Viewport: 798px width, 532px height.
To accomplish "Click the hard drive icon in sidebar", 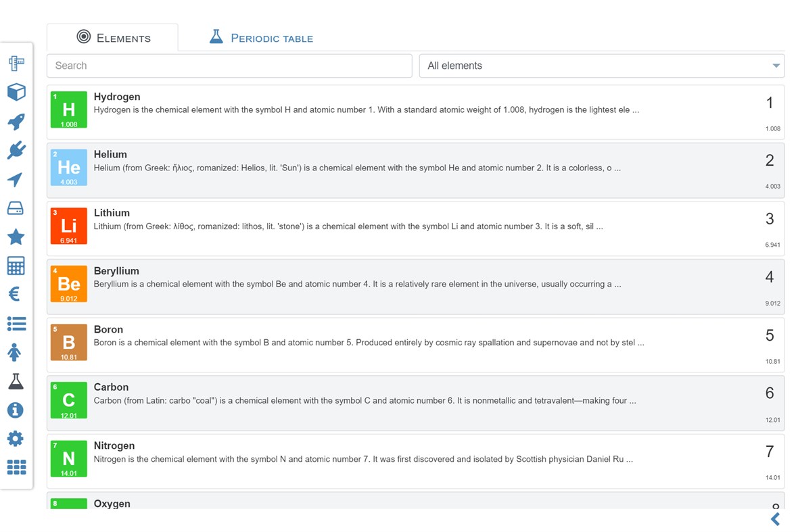I will (16, 208).
